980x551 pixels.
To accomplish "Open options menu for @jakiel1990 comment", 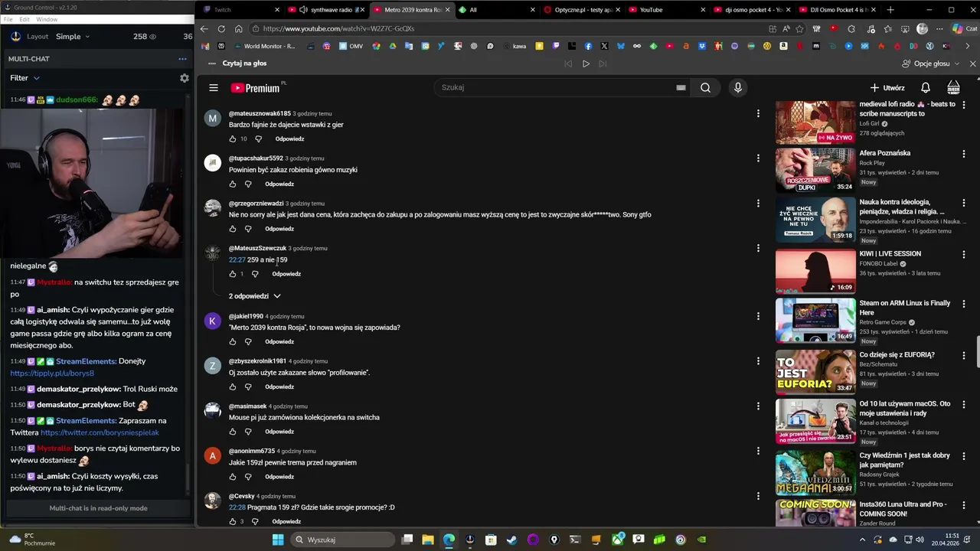I will click(758, 315).
